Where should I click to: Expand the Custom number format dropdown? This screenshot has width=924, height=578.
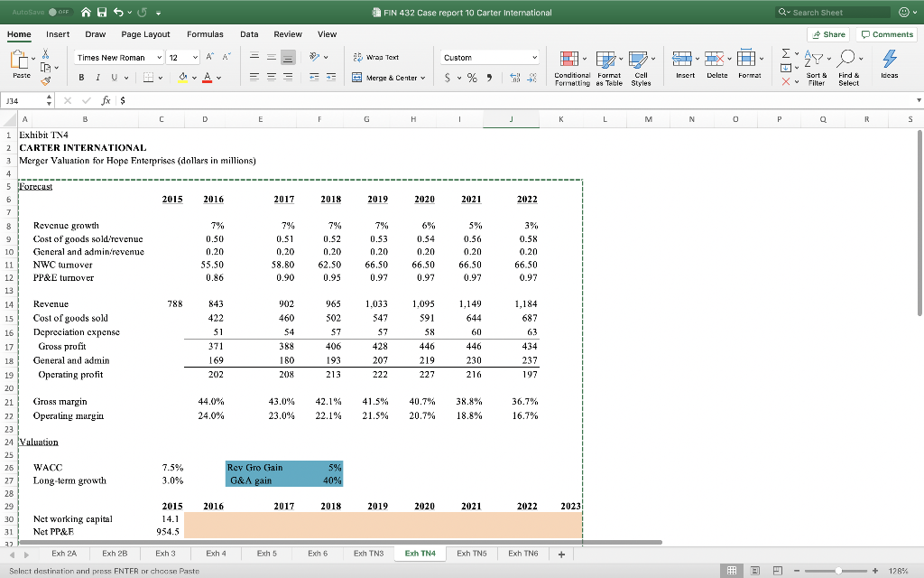pos(535,57)
